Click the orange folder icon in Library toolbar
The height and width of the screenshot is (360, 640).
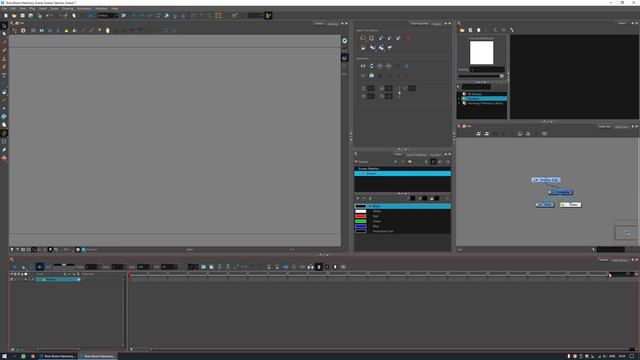[462, 30]
